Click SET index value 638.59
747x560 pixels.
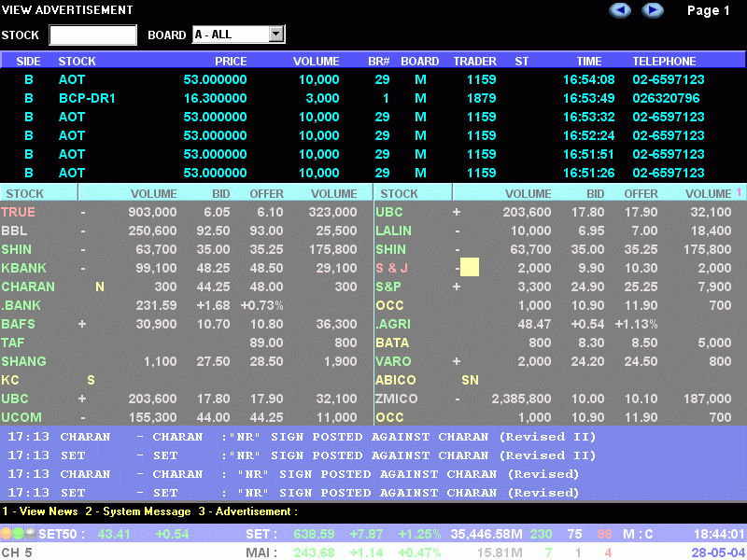click(314, 534)
